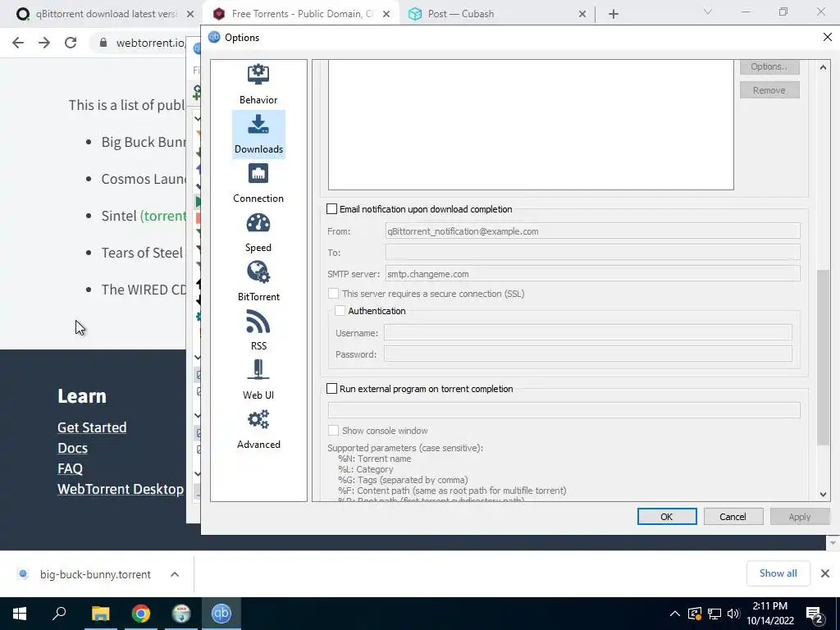Reload the webtorrent.io page
Screen dimensions: 840x630
[x=71, y=43]
